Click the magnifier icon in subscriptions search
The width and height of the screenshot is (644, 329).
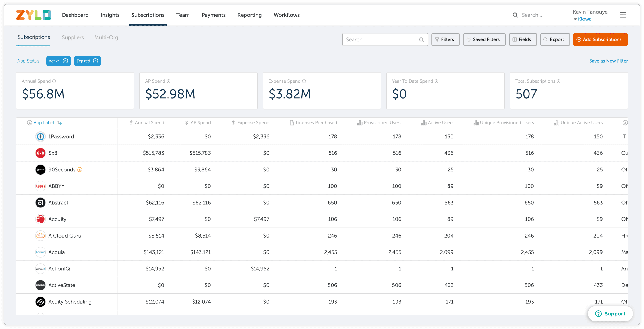click(421, 40)
